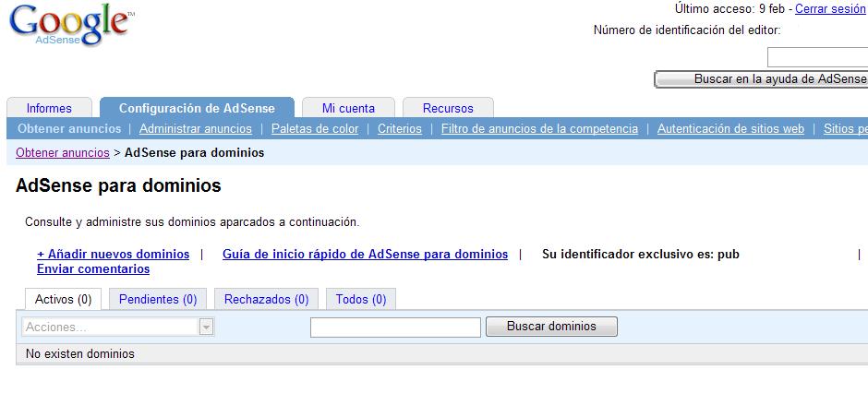Click the Enviar comentarios link
The height and width of the screenshot is (393, 868).
[x=93, y=269]
